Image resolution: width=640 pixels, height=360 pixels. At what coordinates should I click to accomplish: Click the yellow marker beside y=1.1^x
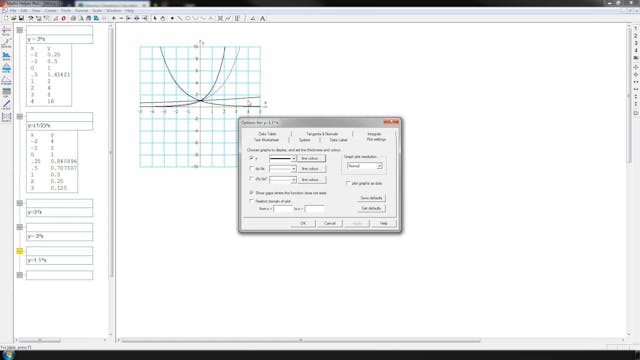[20, 251]
